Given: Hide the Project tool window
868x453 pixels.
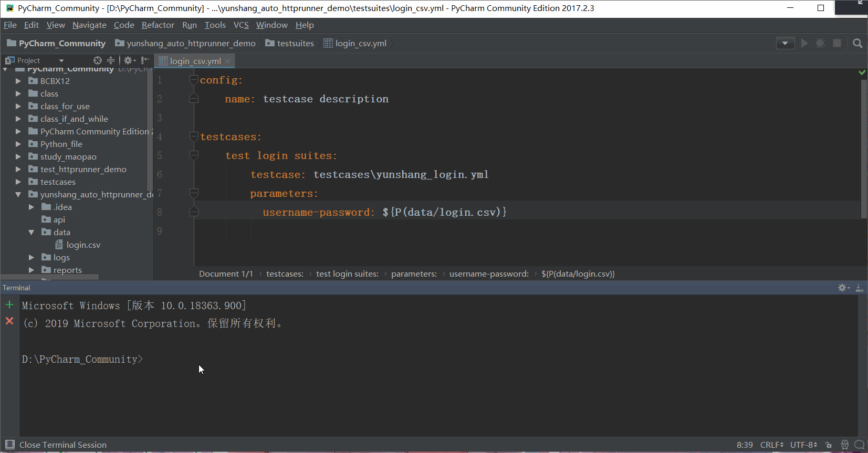Looking at the screenshot, I should pyautogui.click(x=145, y=60).
